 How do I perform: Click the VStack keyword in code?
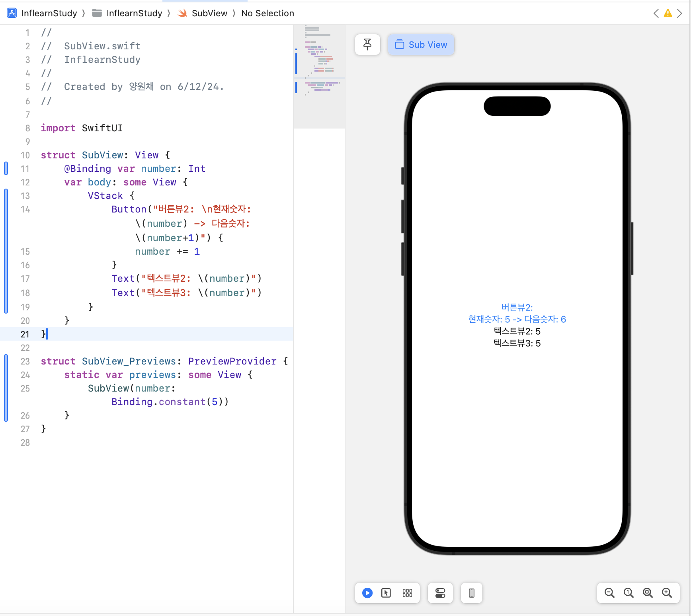coord(105,195)
